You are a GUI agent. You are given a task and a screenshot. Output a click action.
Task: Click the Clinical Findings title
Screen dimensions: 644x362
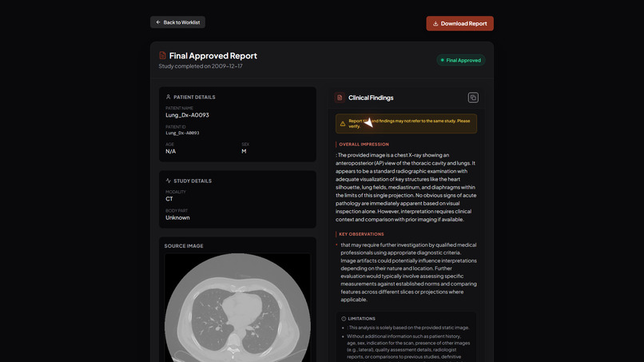click(371, 97)
